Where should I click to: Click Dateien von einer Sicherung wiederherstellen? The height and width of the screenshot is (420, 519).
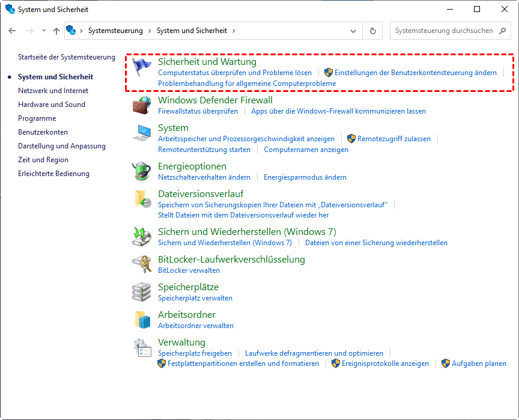[376, 243]
